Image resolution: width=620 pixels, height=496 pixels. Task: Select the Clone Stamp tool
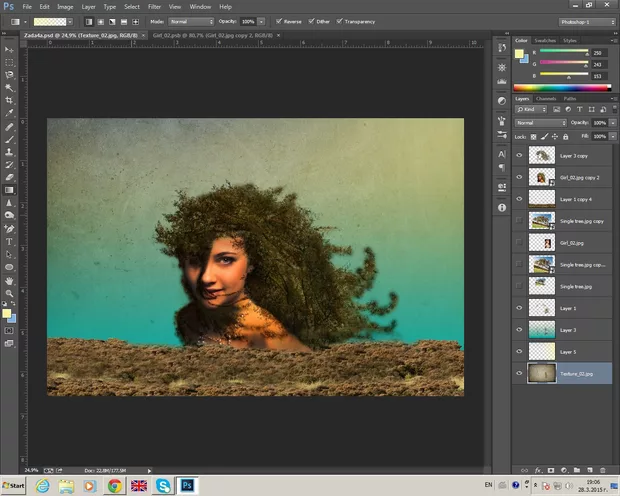click(10, 152)
